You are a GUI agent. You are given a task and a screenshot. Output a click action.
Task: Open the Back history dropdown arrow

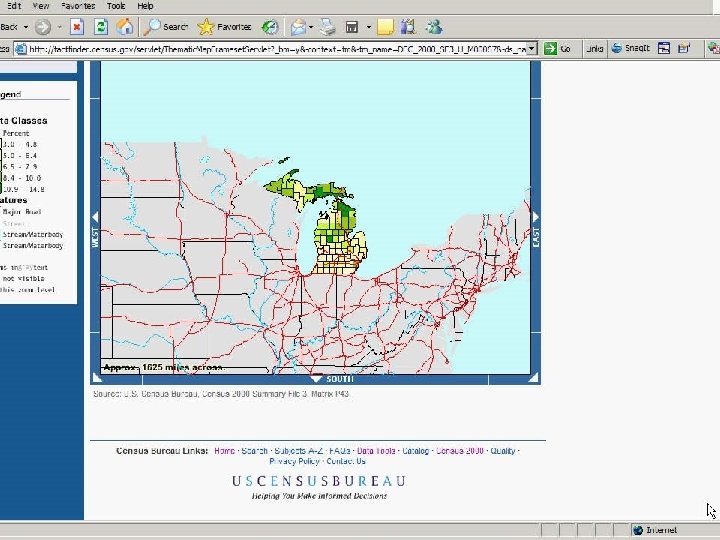tap(26, 27)
